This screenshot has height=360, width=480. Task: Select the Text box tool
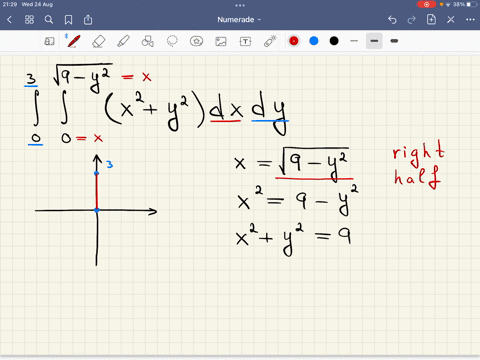245,41
